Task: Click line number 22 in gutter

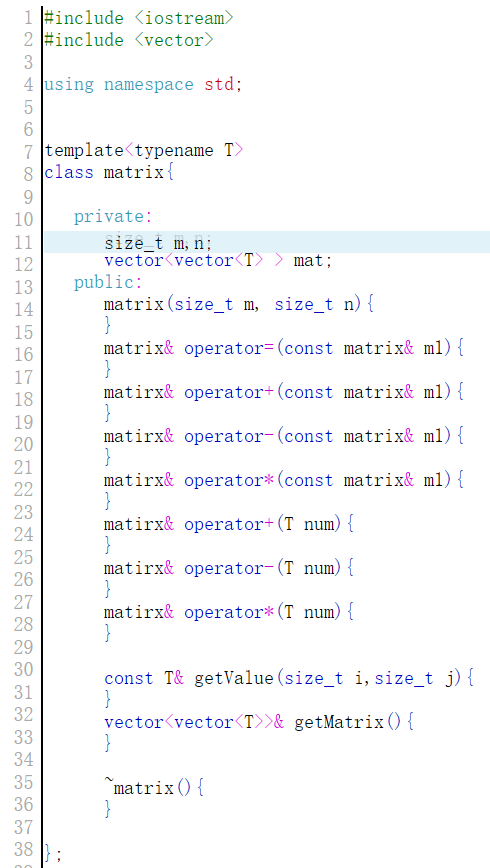Action: tap(24, 489)
